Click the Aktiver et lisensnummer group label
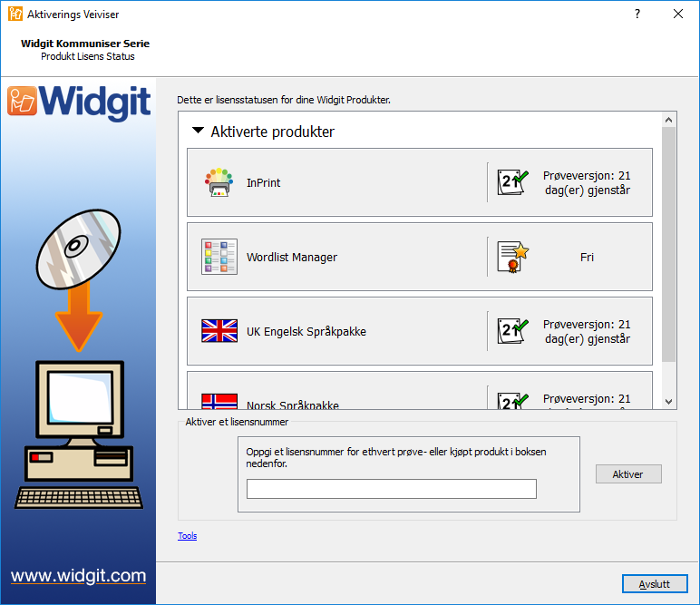Screen dimensions: 700x605 [x=237, y=422]
